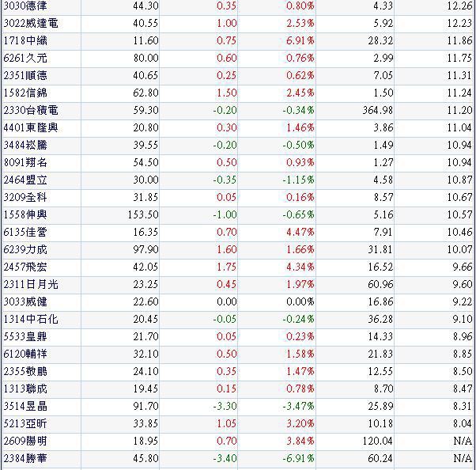The image size is (476, 470).
Task: Click change value 1.75 of 飛宏
Action: (226, 267)
